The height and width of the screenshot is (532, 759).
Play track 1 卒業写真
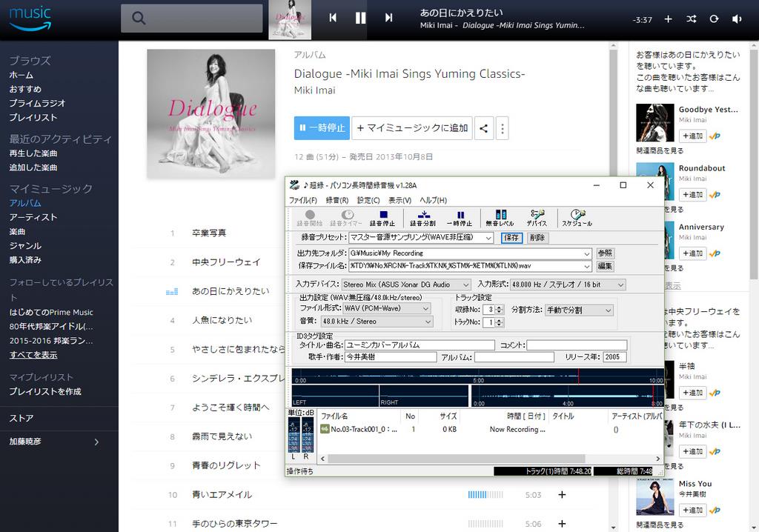(209, 233)
